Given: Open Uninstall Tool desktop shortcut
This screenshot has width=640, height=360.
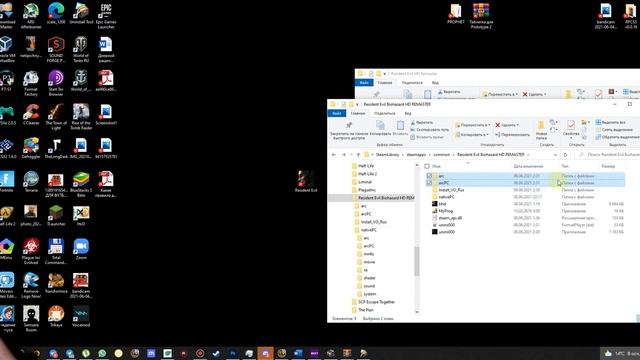Looking at the screenshot, I should [81, 14].
